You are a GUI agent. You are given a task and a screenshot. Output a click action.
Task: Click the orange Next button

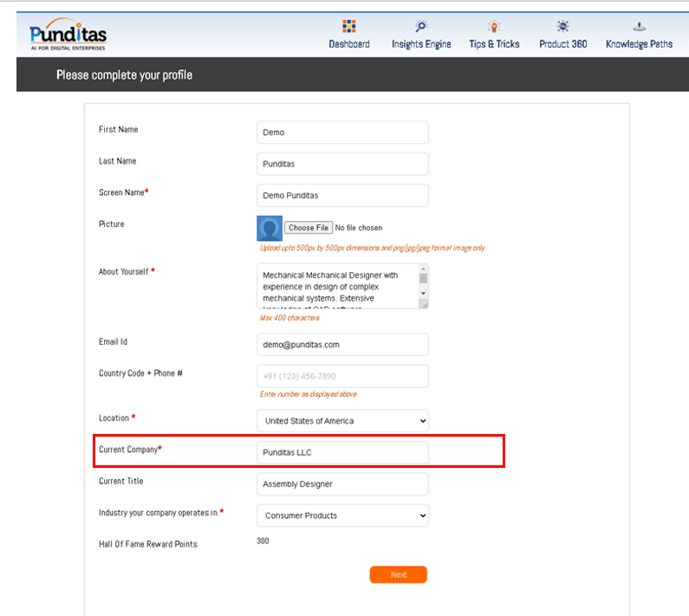point(398,574)
